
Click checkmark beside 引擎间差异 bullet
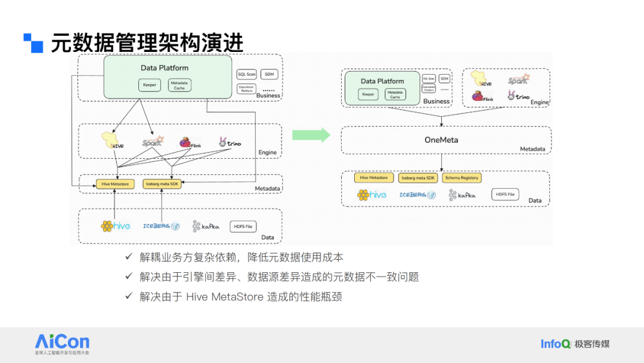point(129,276)
